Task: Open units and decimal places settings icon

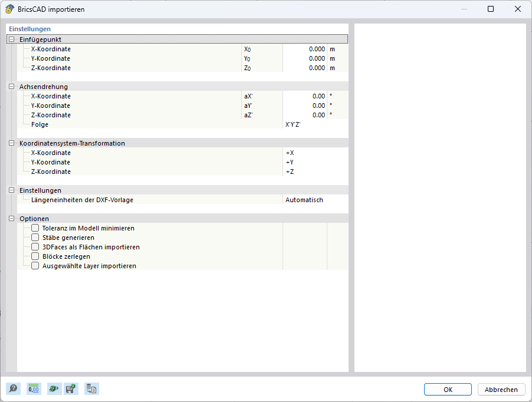Action: 34,388
